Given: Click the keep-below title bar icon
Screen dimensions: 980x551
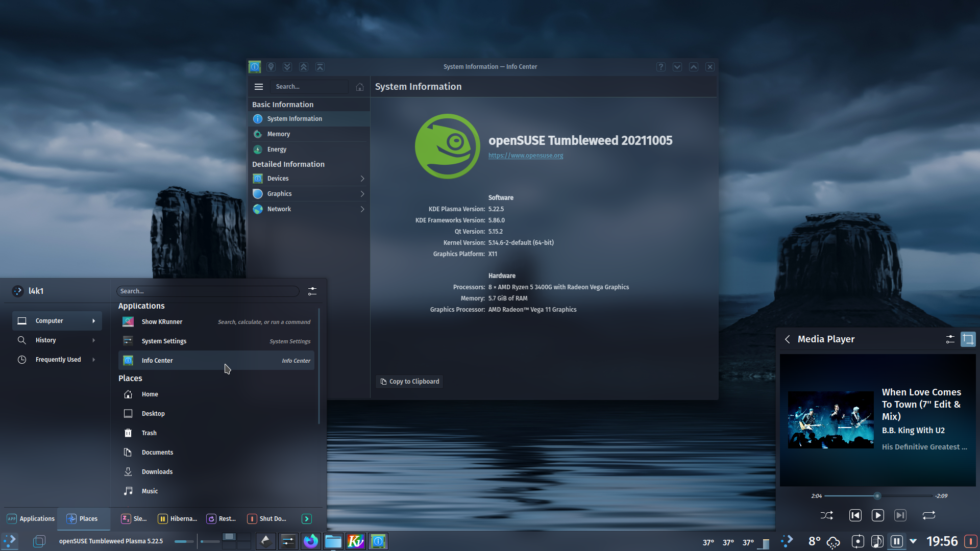Looking at the screenshot, I should pyautogui.click(x=287, y=67).
